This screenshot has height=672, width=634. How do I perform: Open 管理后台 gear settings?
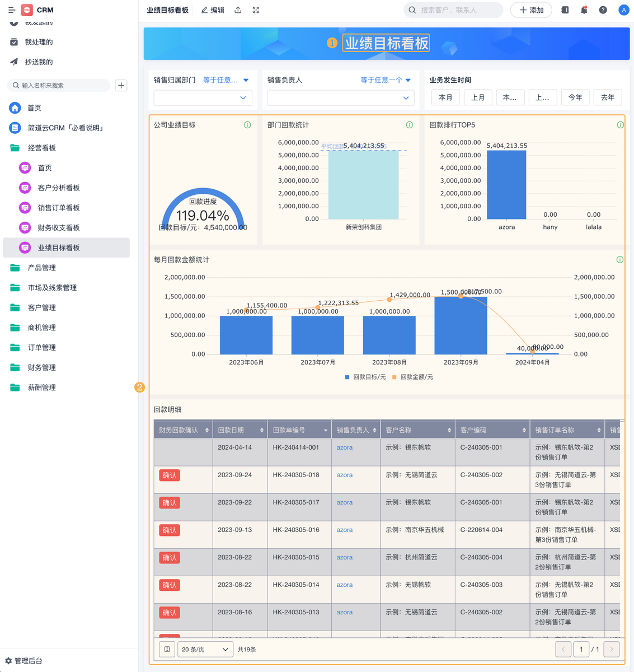point(24,661)
